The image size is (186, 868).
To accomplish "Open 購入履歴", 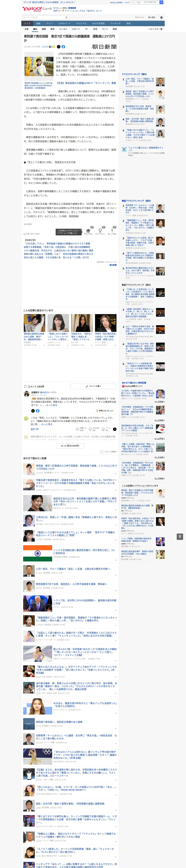I will (x=152, y=18).
